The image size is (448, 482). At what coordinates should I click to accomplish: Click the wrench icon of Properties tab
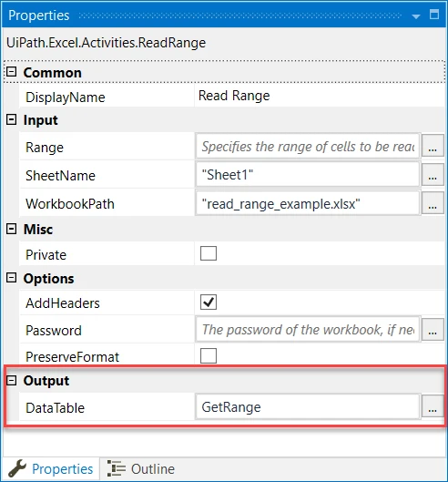(17, 468)
